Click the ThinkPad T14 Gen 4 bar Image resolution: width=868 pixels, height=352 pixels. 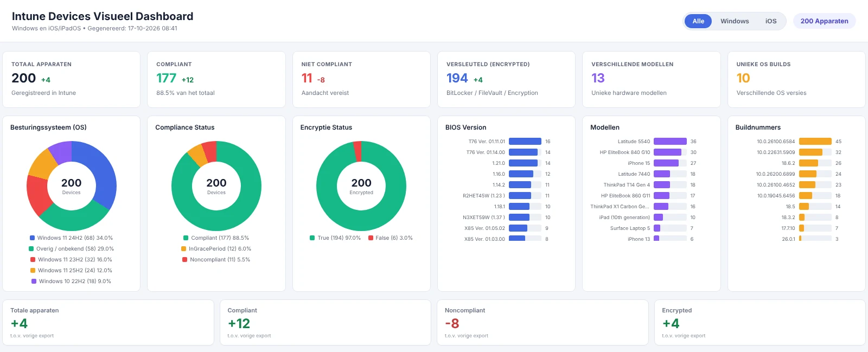662,185
